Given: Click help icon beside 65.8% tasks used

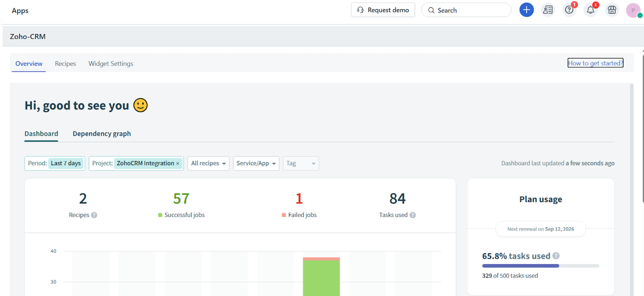Looking at the screenshot, I should (x=556, y=256).
